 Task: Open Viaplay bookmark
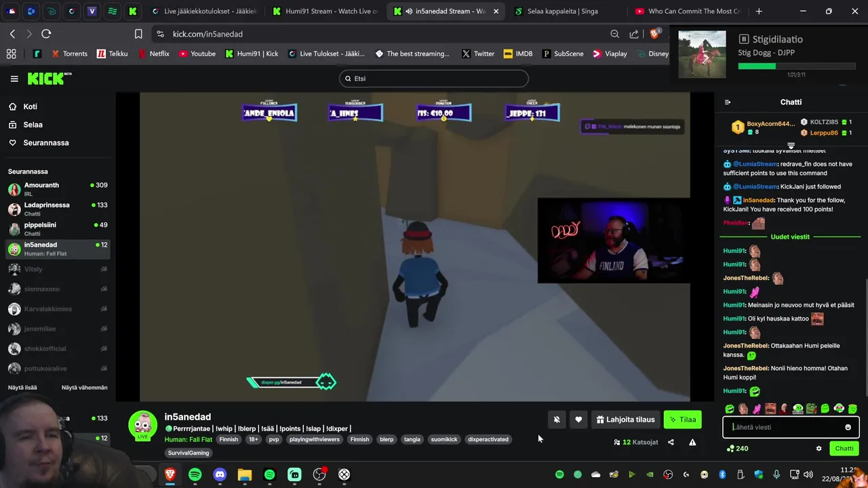tap(610, 54)
